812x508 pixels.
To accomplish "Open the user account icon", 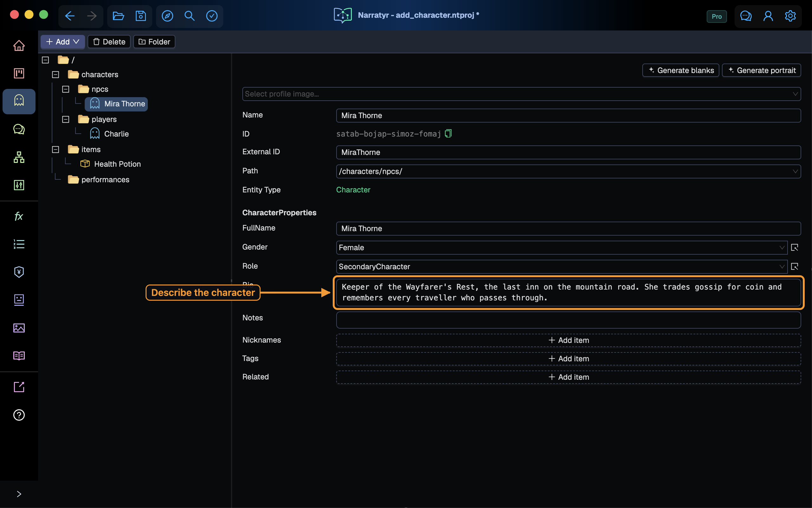I will (x=768, y=16).
